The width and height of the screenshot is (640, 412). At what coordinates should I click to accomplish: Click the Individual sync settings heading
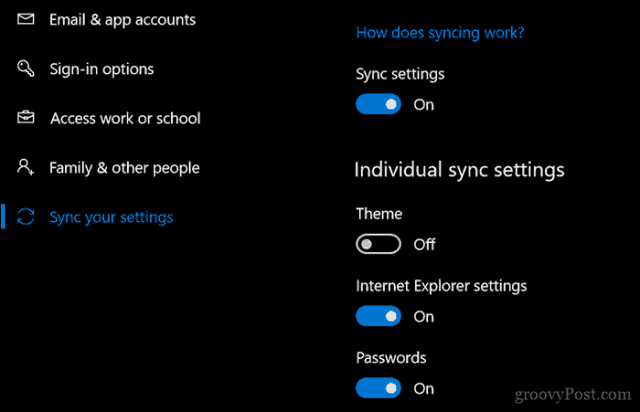click(459, 170)
